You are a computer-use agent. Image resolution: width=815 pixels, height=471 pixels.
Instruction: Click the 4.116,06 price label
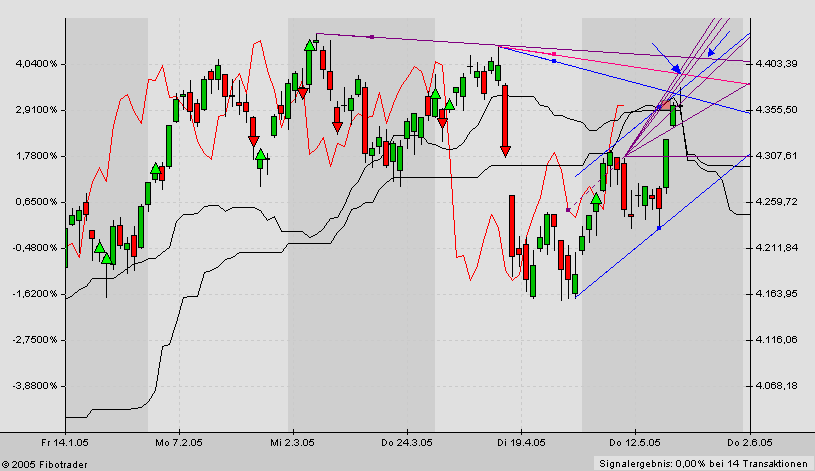(777, 339)
